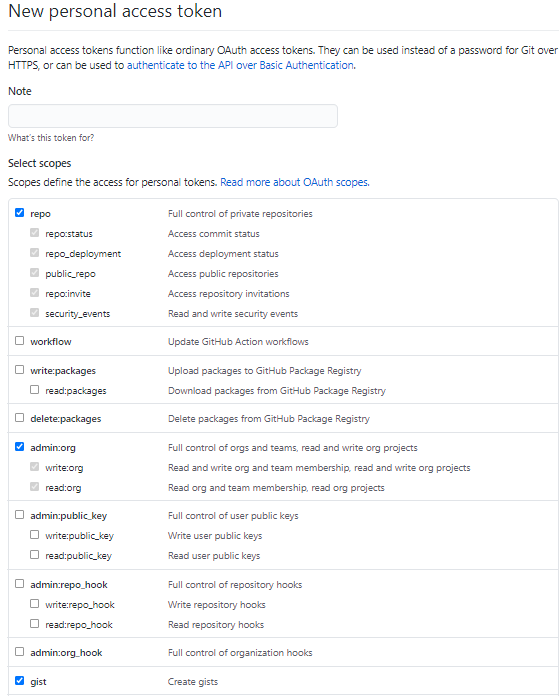Click 'Access deployment status' description
The image size is (559, 696).
[223, 253]
